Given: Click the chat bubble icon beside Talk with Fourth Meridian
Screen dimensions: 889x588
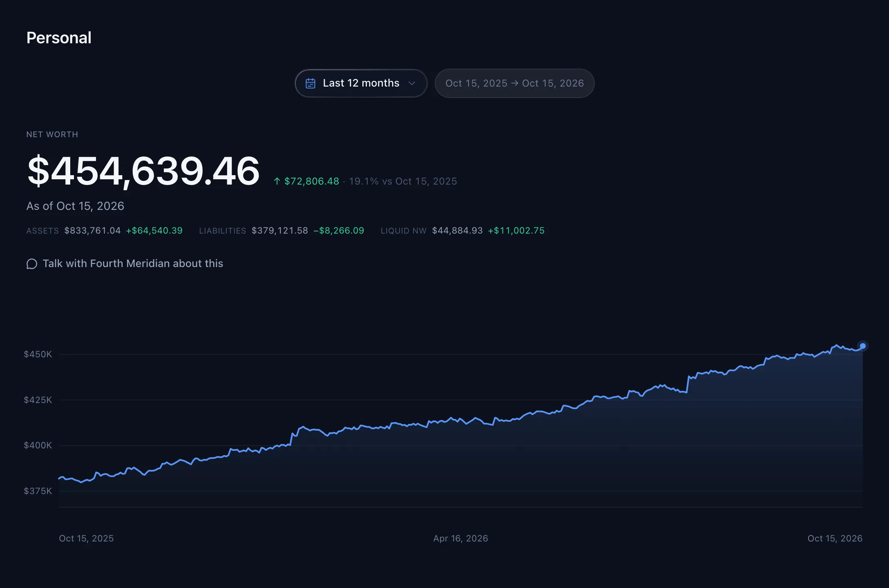Looking at the screenshot, I should click(x=32, y=264).
